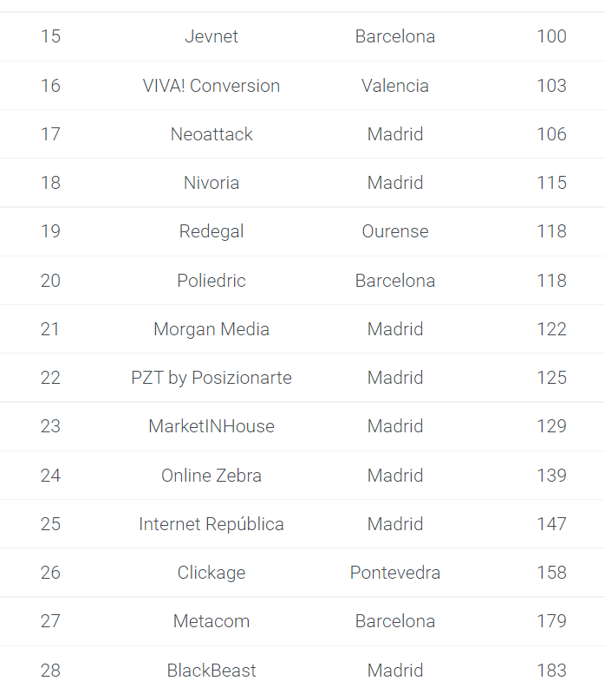Viewport: 605px width, 700px height.
Task: Select the Redegal row name
Action: point(211,231)
